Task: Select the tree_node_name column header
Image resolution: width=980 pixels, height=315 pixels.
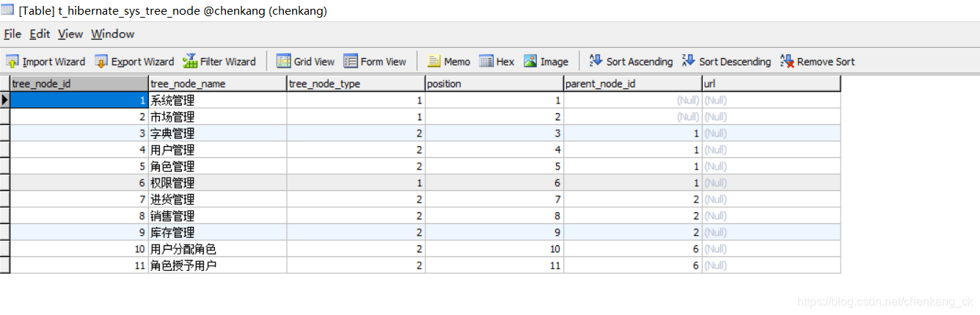Action: [x=217, y=84]
